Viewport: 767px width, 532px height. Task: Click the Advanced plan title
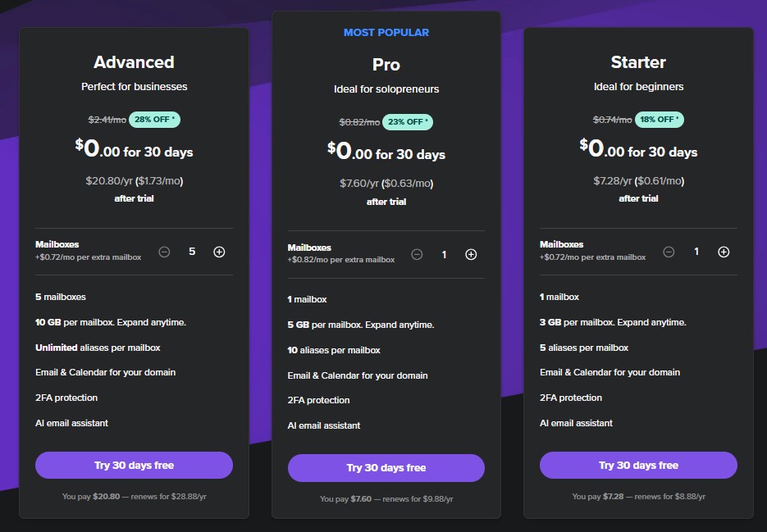tap(134, 62)
